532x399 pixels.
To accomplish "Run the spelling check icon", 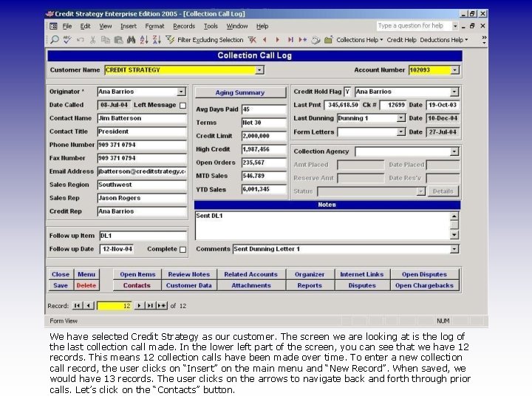I will coord(67,40).
